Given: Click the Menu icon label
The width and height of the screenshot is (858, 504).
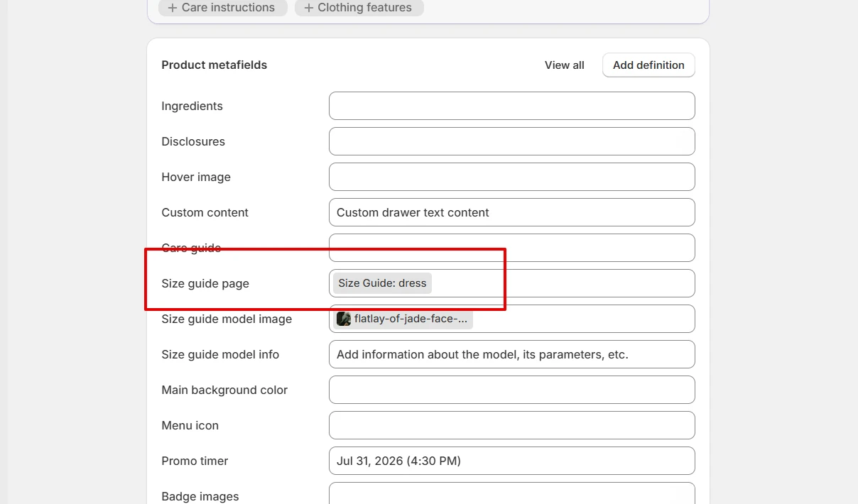Looking at the screenshot, I should pos(190,425).
